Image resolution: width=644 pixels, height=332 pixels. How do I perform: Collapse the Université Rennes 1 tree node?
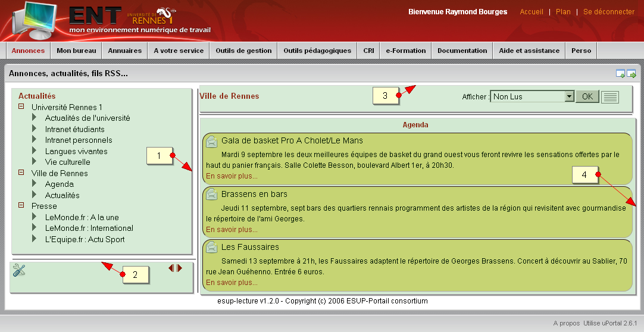[x=21, y=107]
